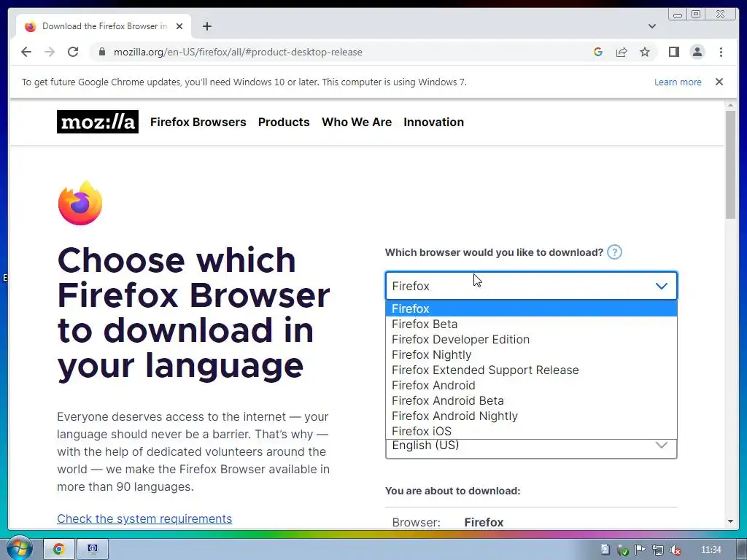Choose Firefox Android option
Viewport: 747px width, 560px height.
click(531, 385)
